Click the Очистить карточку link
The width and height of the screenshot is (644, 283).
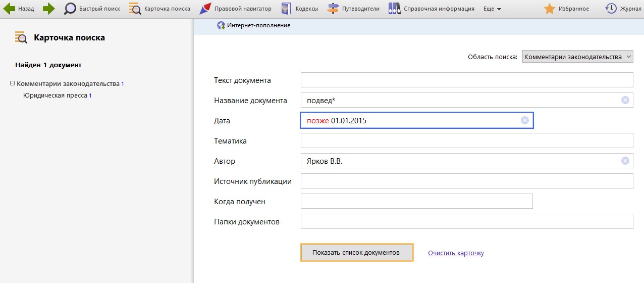pos(456,253)
